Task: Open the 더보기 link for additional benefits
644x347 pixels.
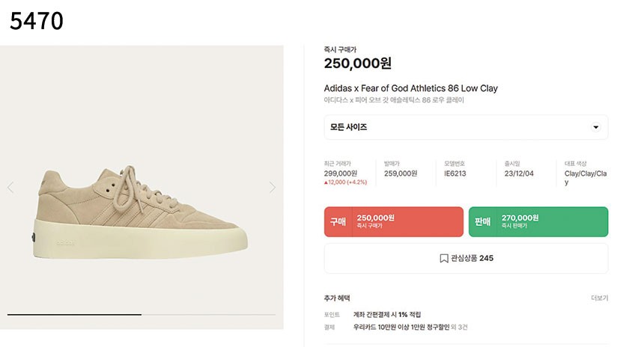Action: tap(599, 298)
